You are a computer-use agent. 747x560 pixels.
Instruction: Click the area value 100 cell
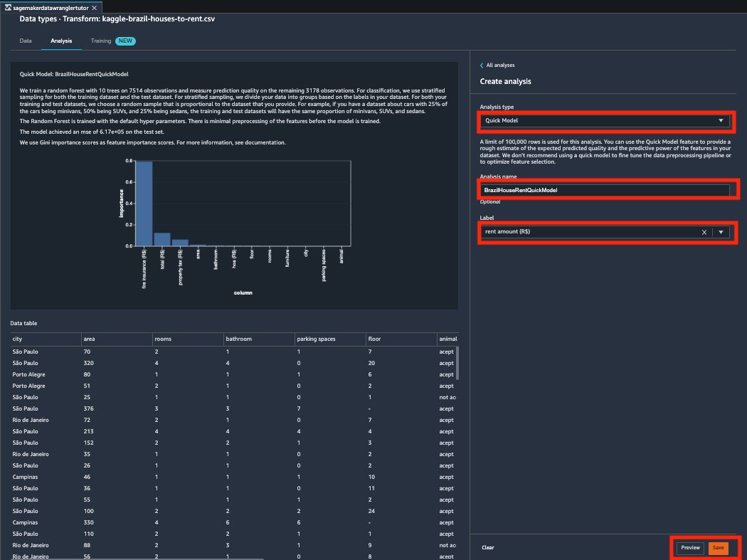point(89,512)
